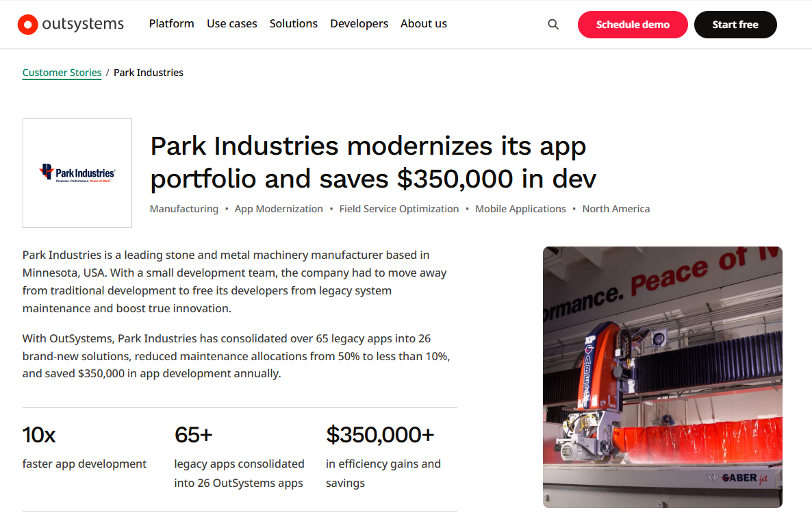Expand the About us menu
This screenshot has width=812, height=530.
coord(423,24)
